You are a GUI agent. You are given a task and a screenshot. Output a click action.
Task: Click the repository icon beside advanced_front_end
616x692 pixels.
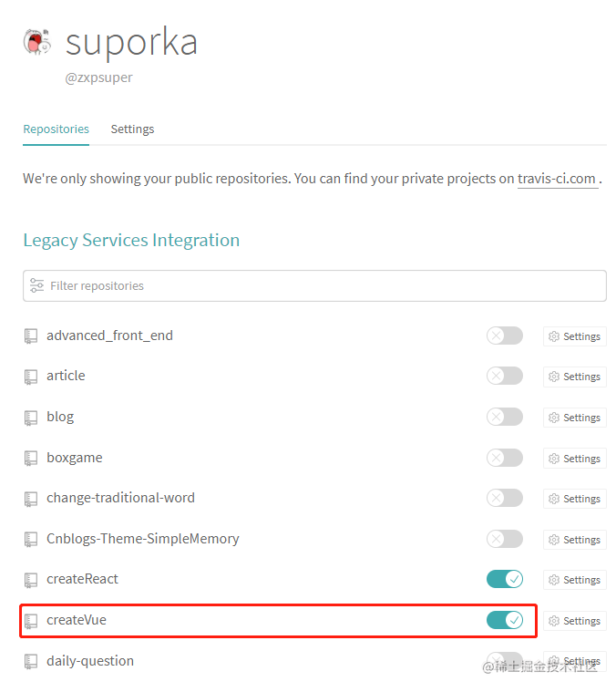pyautogui.click(x=30, y=336)
